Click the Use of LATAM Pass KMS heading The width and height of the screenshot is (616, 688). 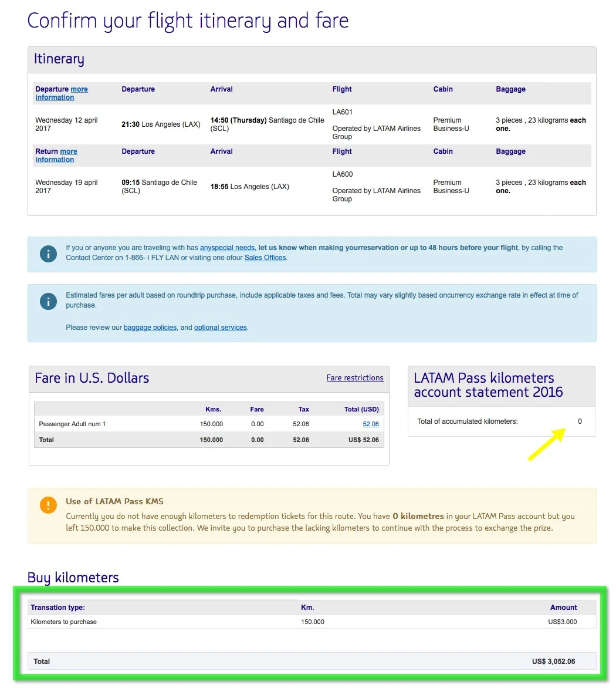114,501
